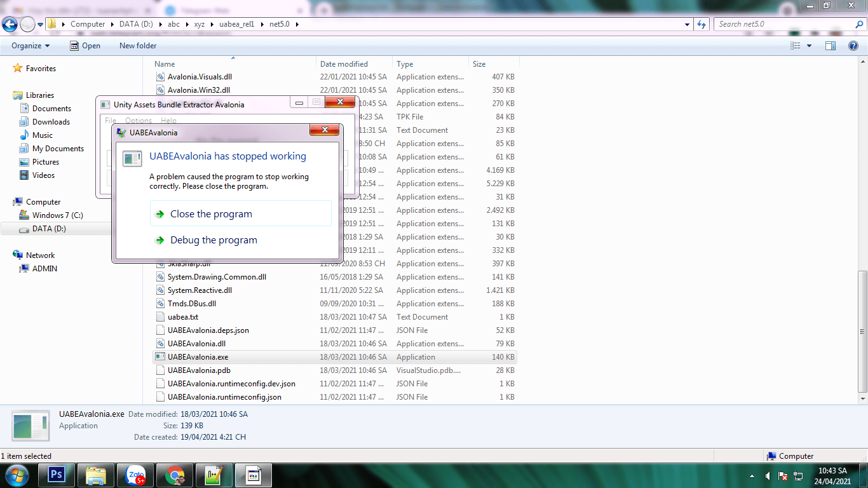
Task: Click the UABEAvalonia taskbar icon
Action: click(254, 475)
